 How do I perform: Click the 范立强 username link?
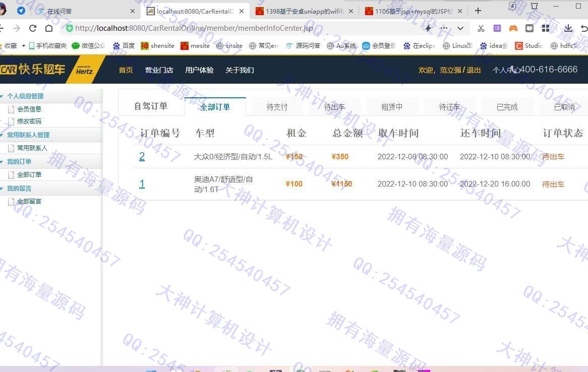(450, 70)
